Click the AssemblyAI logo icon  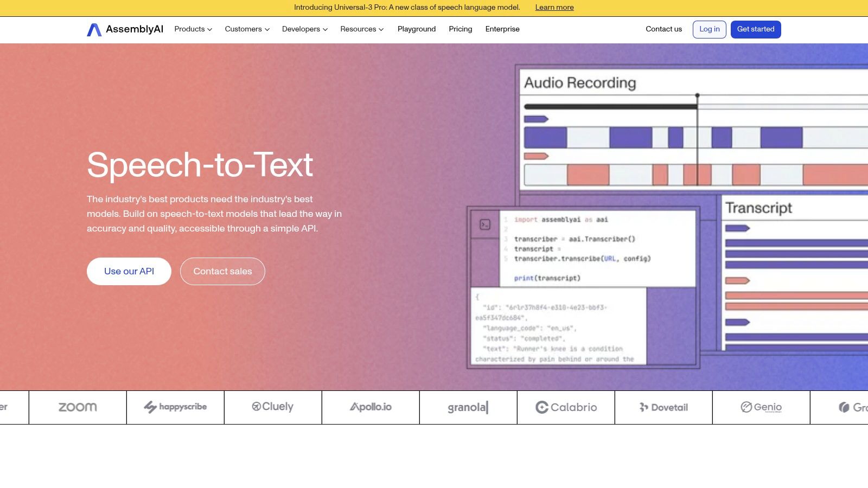(x=94, y=29)
